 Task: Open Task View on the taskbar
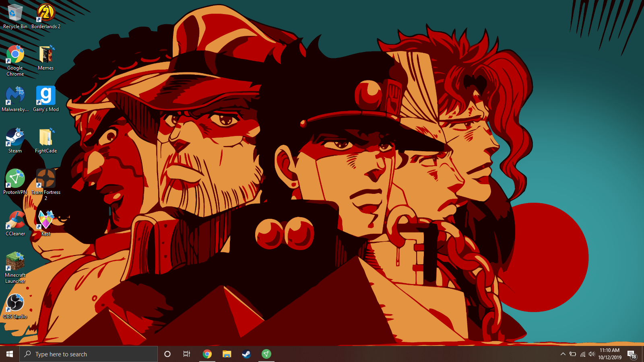click(x=187, y=354)
